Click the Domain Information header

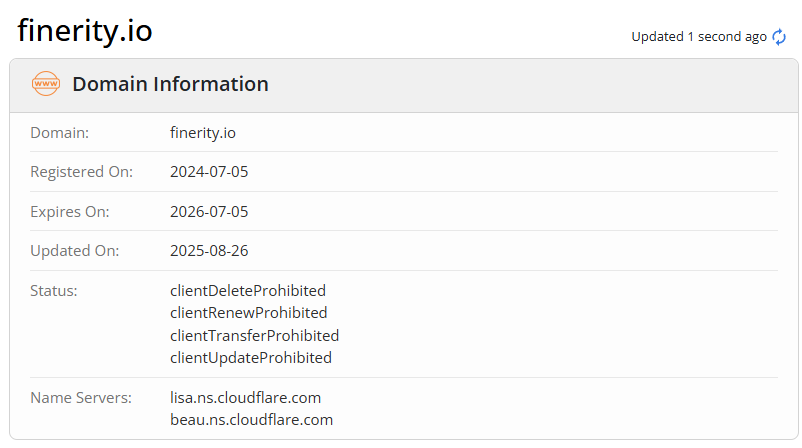(170, 84)
